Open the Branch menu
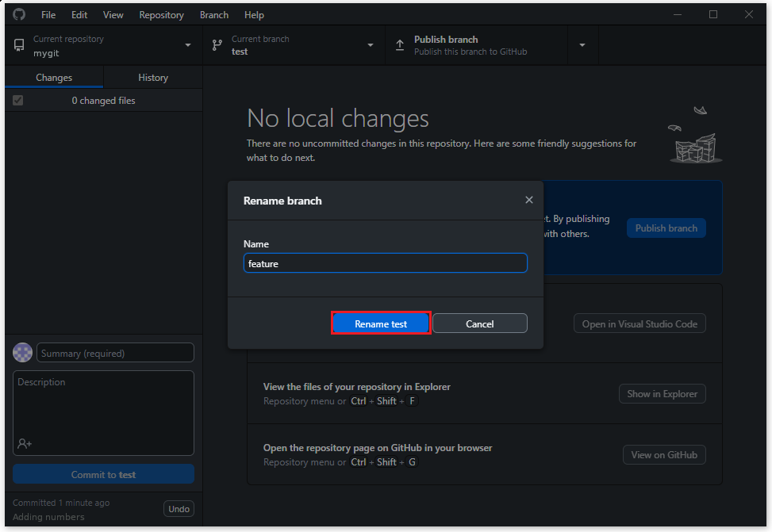Viewport: 772px width, 532px height. click(x=214, y=15)
